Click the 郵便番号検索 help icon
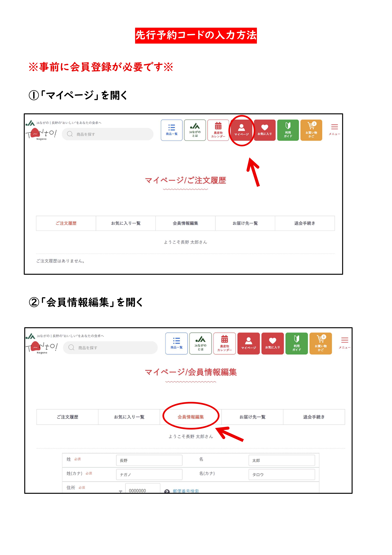392x555 pixels. [167, 491]
